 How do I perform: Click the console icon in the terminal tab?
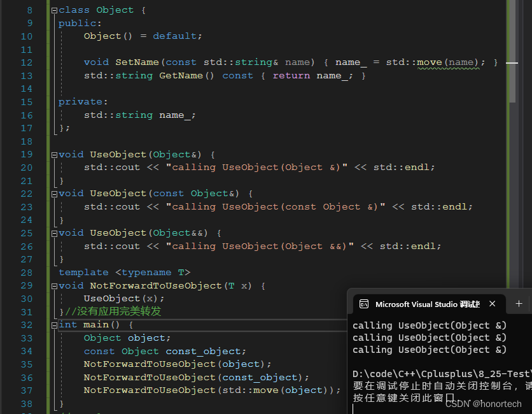click(x=364, y=304)
